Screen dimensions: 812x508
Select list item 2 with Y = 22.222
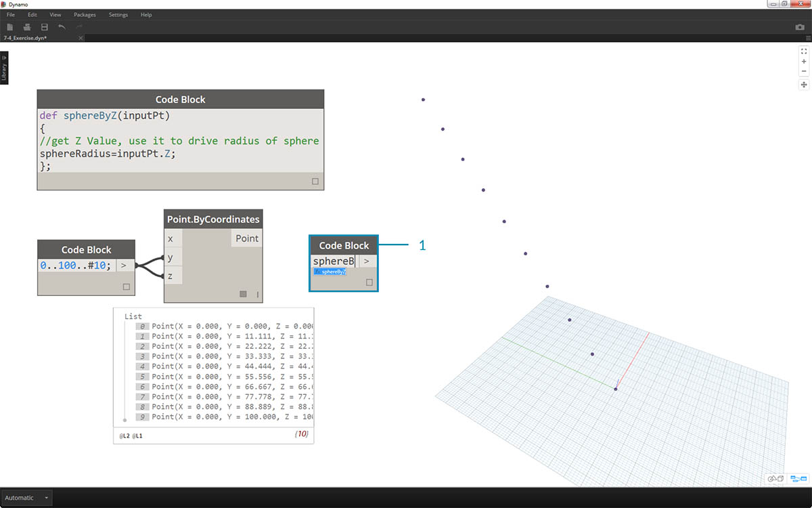coord(223,346)
